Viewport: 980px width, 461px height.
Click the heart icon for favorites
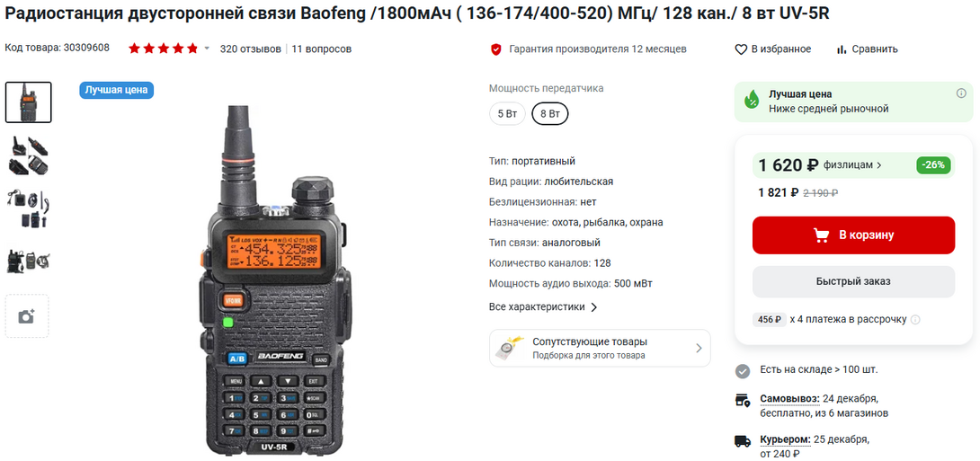[x=741, y=49]
